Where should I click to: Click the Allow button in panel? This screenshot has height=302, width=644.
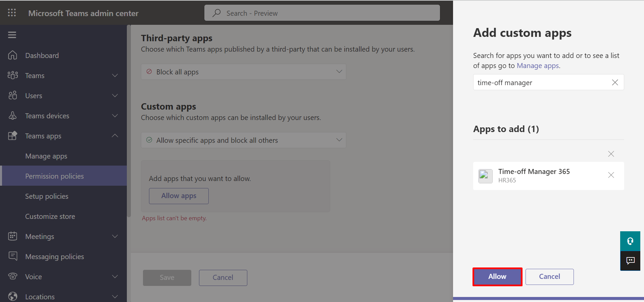click(x=497, y=277)
